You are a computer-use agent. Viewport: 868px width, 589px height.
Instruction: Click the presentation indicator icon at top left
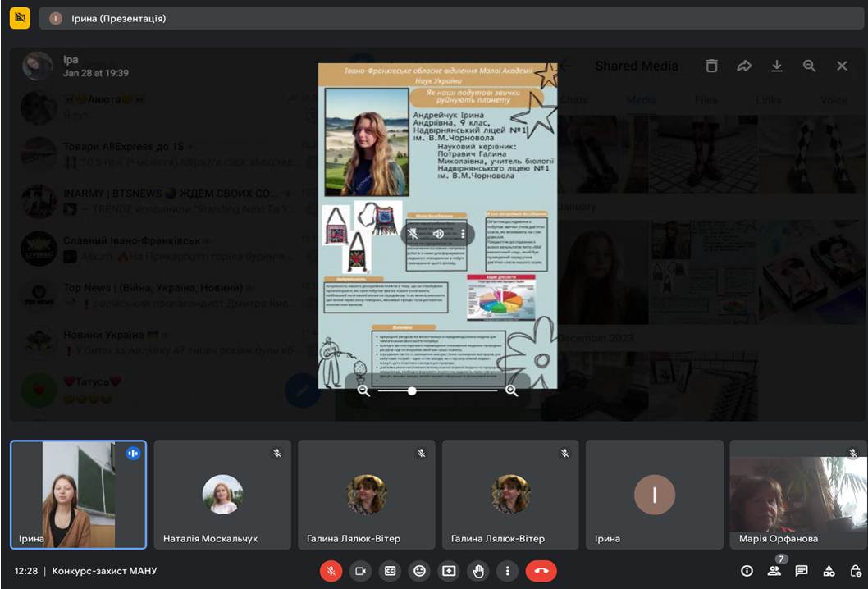coord(20,18)
